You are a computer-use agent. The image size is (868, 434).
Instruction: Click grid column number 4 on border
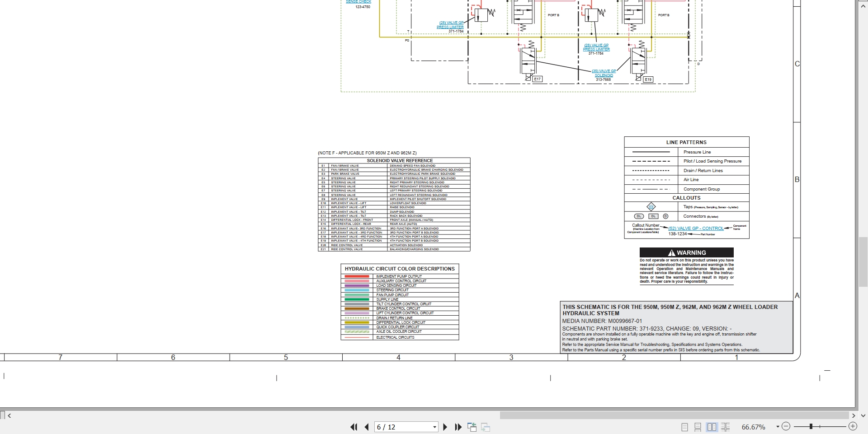click(x=398, y=357)
